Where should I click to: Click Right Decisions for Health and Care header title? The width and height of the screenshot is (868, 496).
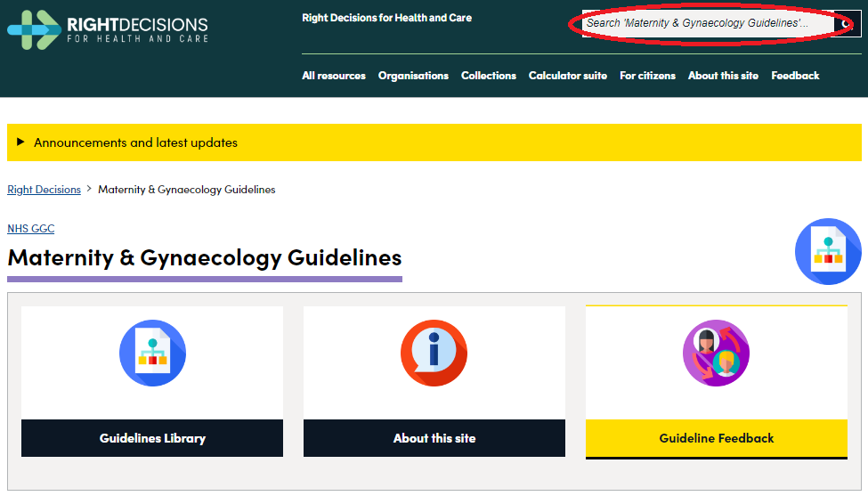pos(386,18)
